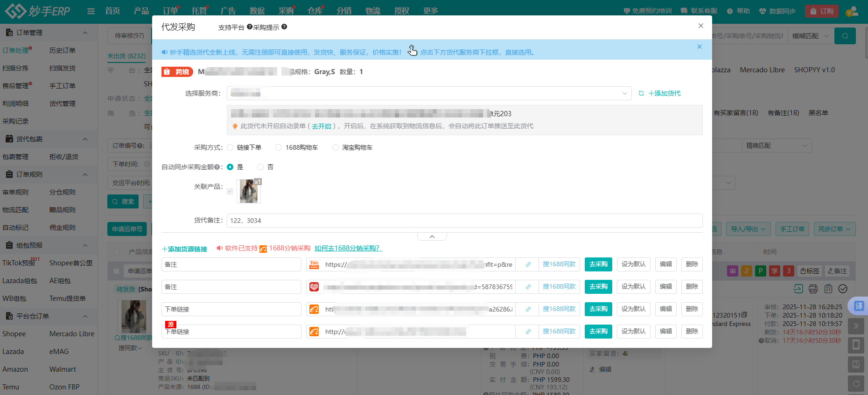
Task: Open the 采购 top menu
Action: (x=286, y=11)
